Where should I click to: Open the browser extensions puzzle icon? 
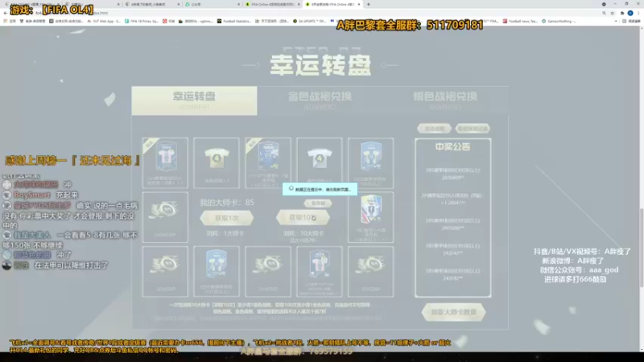tap(622, 13)
